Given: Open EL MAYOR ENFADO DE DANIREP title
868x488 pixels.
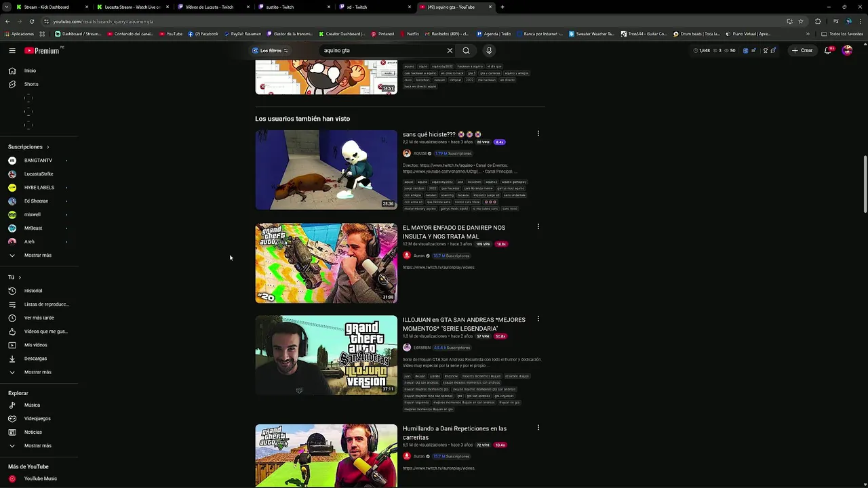Looking at the screenshot, I should pyautogui.click(x=454, y=232).
